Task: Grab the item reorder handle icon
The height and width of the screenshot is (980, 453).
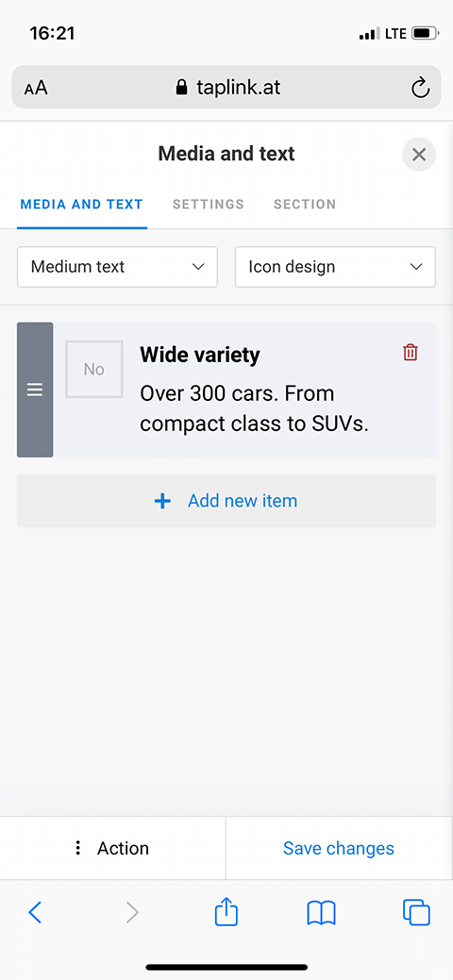Action: (x=35, y=390)
